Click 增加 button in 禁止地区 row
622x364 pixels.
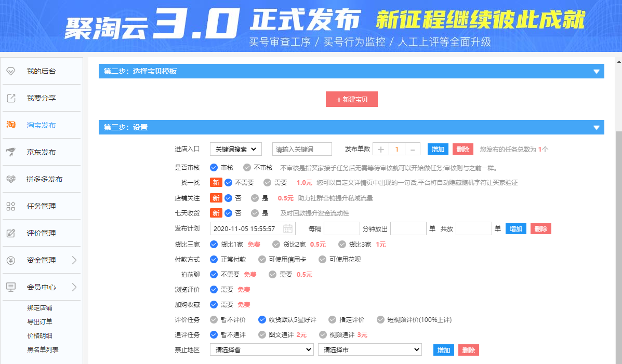[443, 350]
